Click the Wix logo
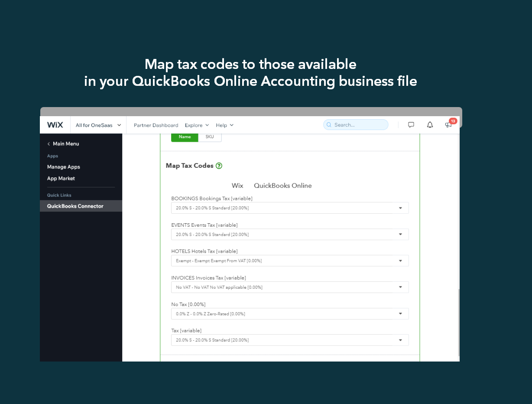This screenshot has width=532, height=404. 55,125
